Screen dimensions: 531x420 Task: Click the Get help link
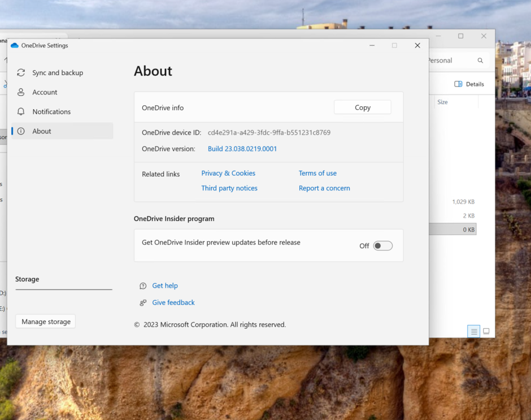pos(165,286)
